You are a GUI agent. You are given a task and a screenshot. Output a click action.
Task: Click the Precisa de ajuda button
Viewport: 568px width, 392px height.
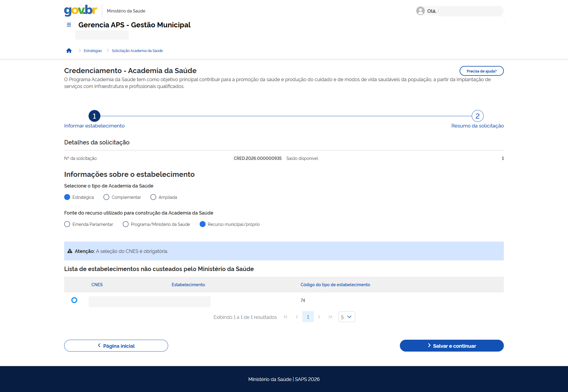(x=481, y=71)
